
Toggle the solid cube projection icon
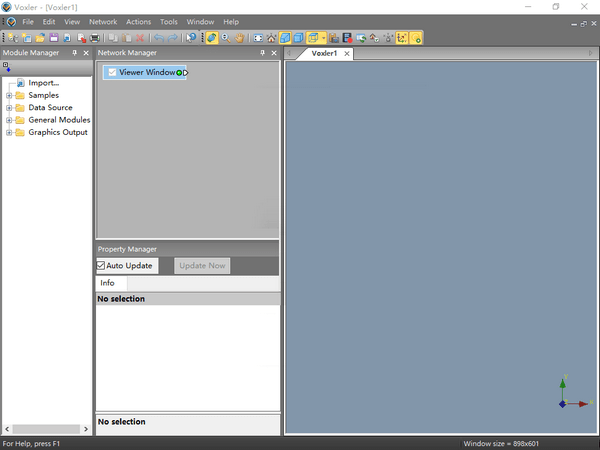click(285, 38)
